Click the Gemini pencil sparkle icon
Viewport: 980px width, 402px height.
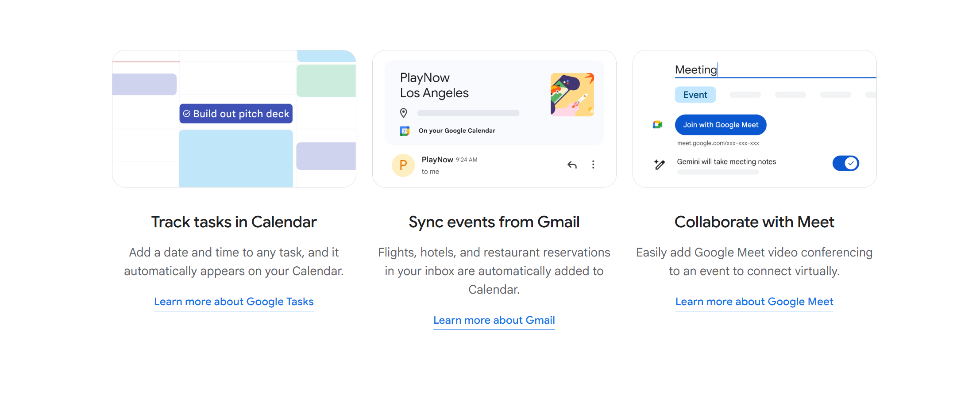point(660,165)
